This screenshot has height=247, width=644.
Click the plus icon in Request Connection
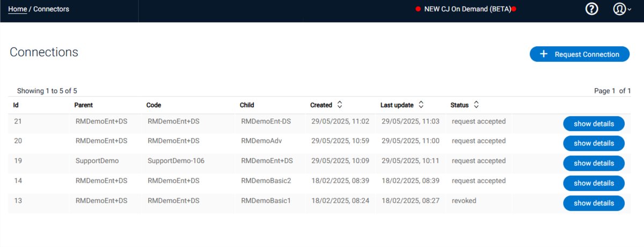(544, 54)
